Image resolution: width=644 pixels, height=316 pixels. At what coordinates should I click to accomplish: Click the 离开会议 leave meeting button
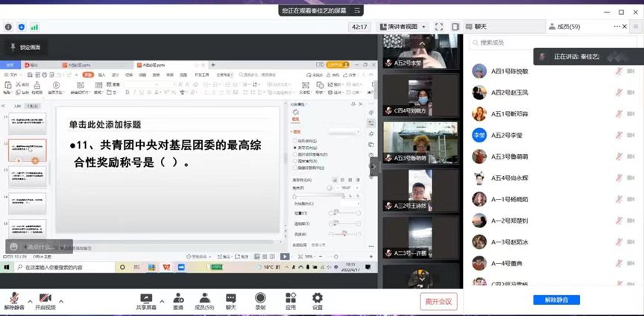coord(438,301)
